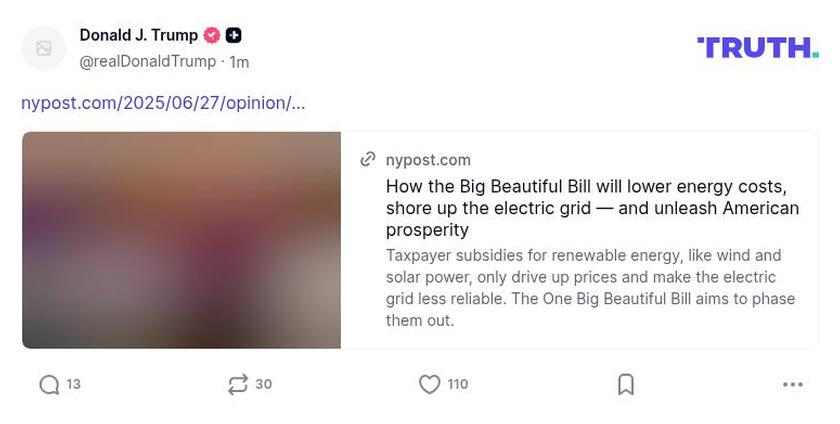Click the @realDonaldTrump handle
The image size is (840, 424).
147,62
